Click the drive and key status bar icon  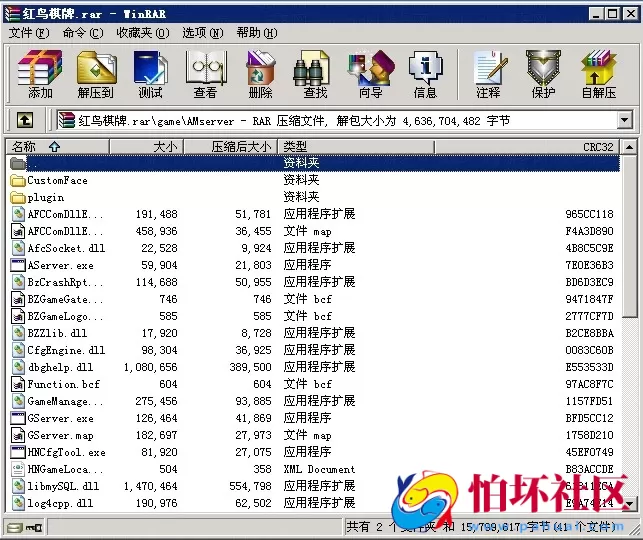point(24,527)
